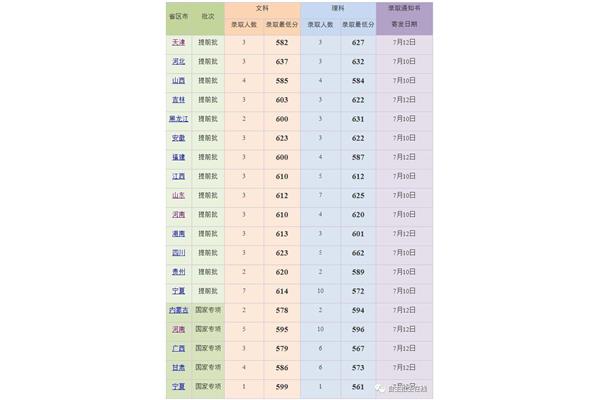
Task: Select 宁夏 国家专项 文科 score 599
Action: click(282, 387)
